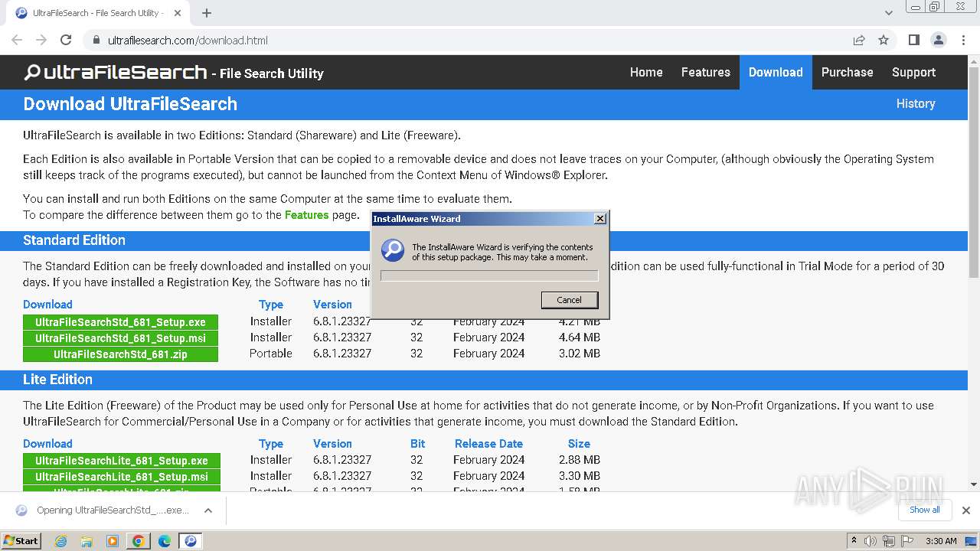The width and height of the screenshot is (980, 551).
Task: Switch to Chrome in the taskbar
Action: [139, 541]
